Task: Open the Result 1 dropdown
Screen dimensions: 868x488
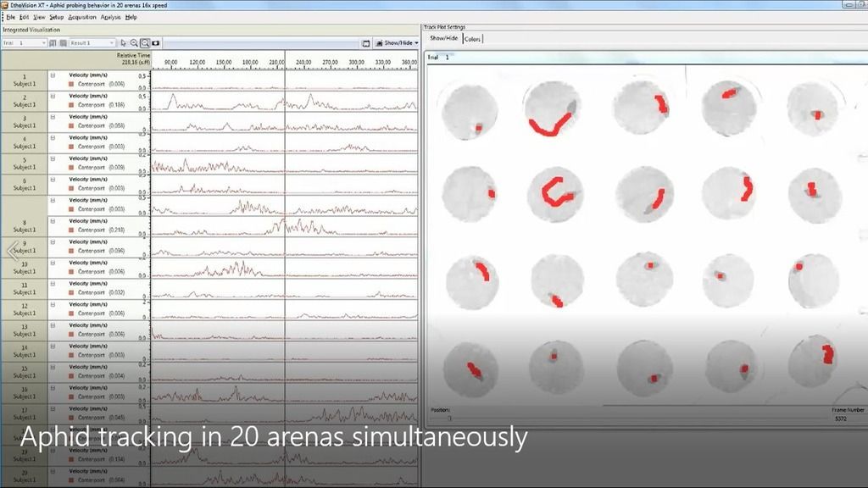Action: 92,42
